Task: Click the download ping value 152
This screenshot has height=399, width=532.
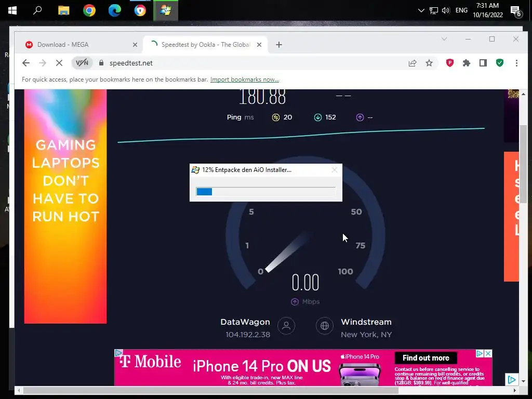Action: [x=330, y=117]
